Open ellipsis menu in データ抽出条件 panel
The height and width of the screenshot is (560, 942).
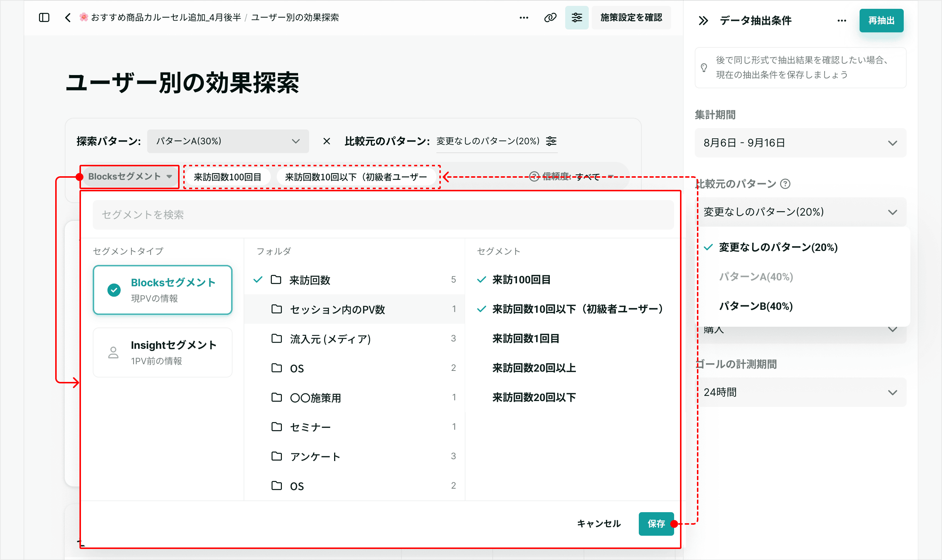tap(842, 20)
